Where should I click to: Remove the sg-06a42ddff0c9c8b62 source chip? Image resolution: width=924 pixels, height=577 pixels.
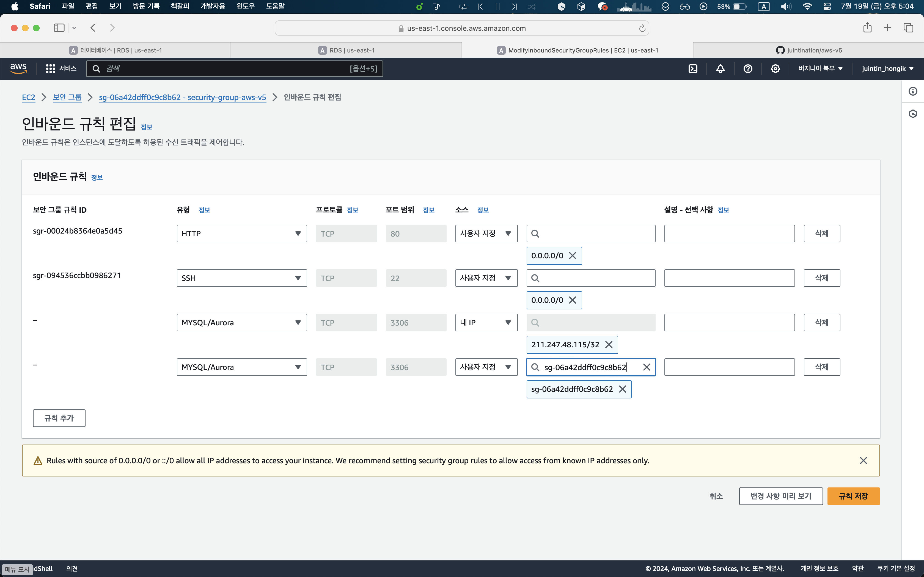(622, 389)
